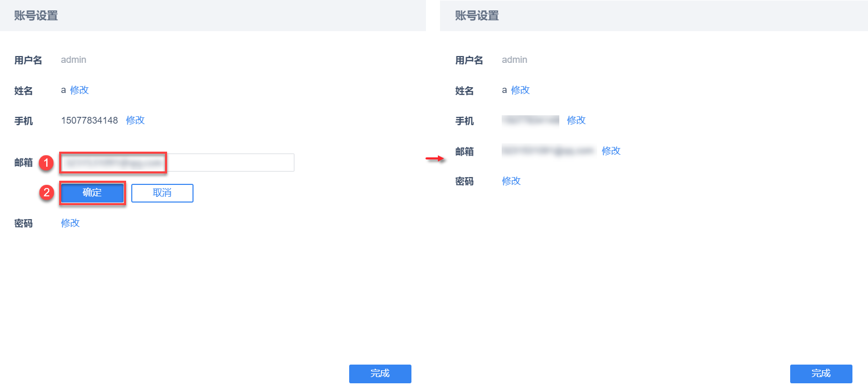The height and width of the screenshot is (389, 868).
Task: Click the left panel's 账号设置 header
Action: pyautogui.click(x=36, y=16)
